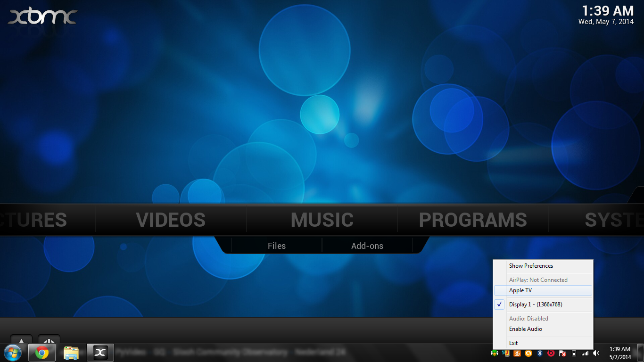Click the date Wed, May 7, 2014

coord(606,22)
